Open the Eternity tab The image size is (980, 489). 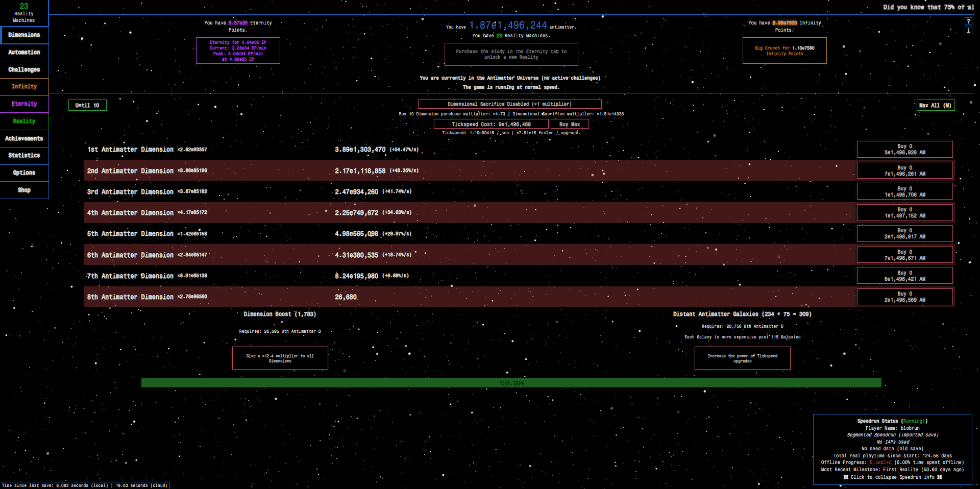point(24,104)
